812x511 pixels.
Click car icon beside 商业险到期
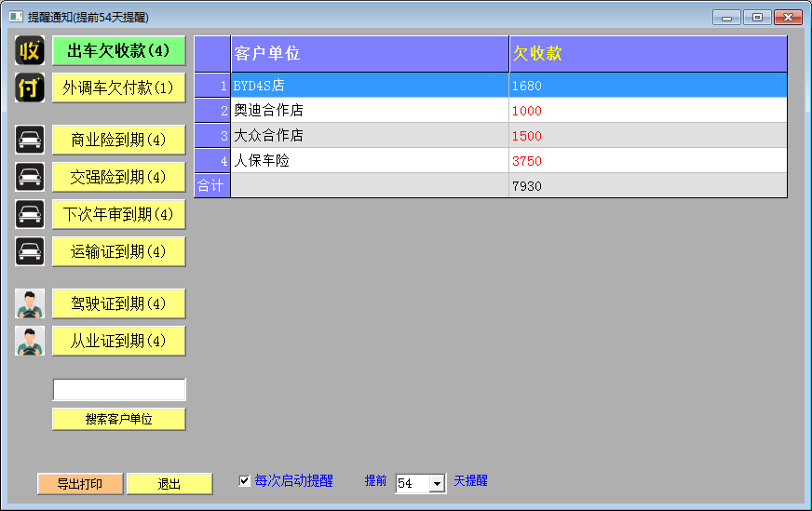click(30, 140)
